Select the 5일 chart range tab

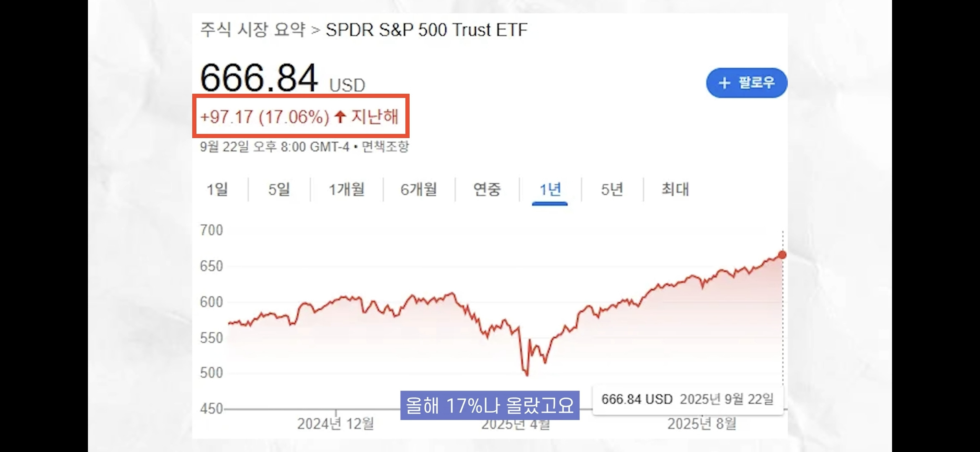[279, 190]
